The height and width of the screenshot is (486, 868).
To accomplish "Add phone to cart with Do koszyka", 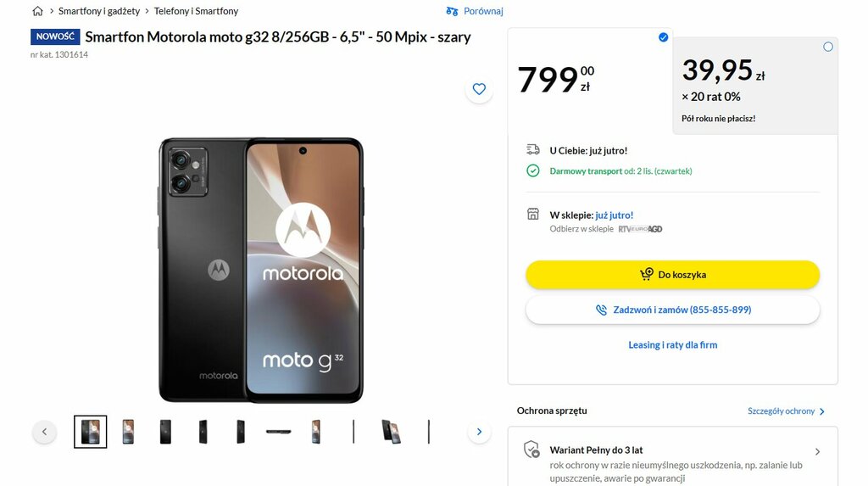I will (672, 274).
